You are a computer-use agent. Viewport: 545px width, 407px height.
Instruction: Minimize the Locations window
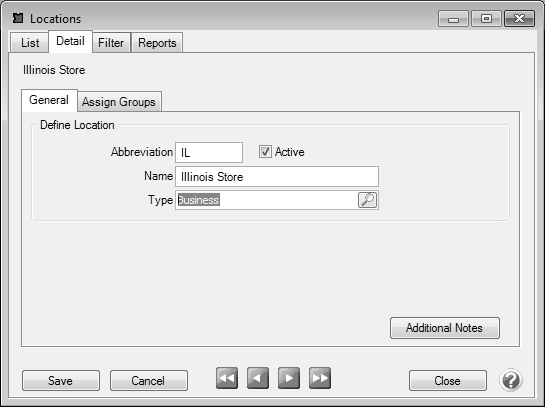[x=453, y=18]
